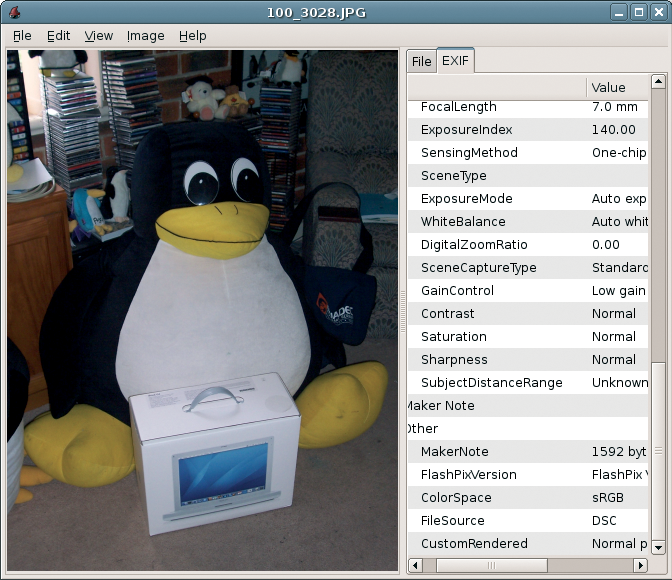The width and height of the screenshot is (672, 580).
Task: Open the View menu
Action: (x=99, y=36)
